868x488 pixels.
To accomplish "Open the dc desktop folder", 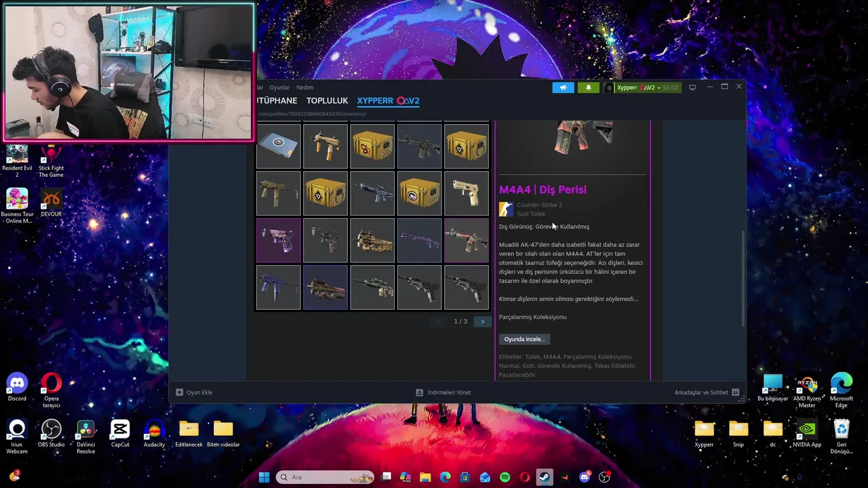I will coord(772,434).
